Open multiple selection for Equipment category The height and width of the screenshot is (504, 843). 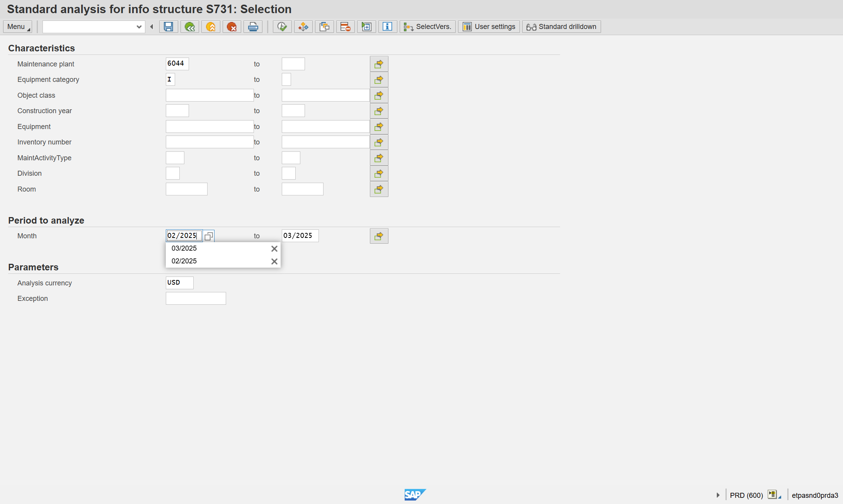tap(379, 80)
